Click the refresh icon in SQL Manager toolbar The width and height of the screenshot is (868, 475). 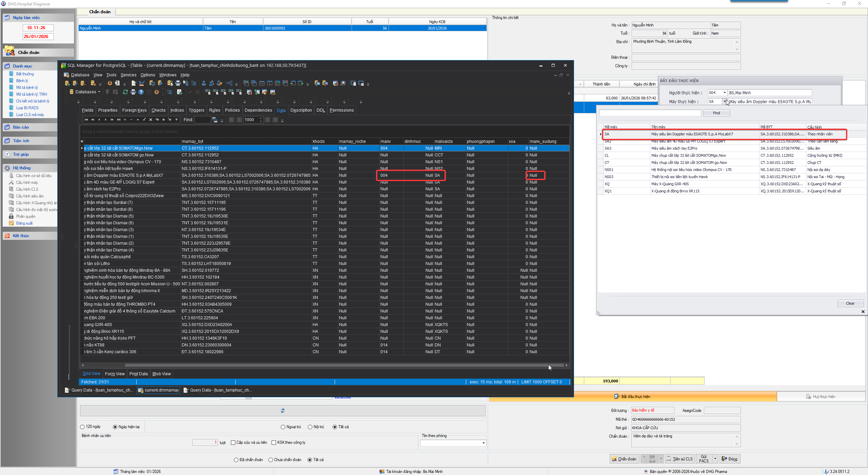coord(125,92)
